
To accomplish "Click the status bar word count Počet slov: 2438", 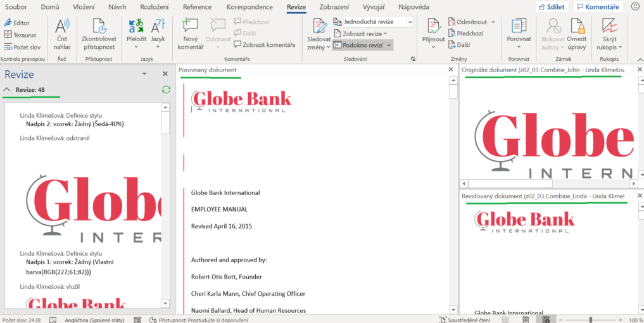I will 20,319.
